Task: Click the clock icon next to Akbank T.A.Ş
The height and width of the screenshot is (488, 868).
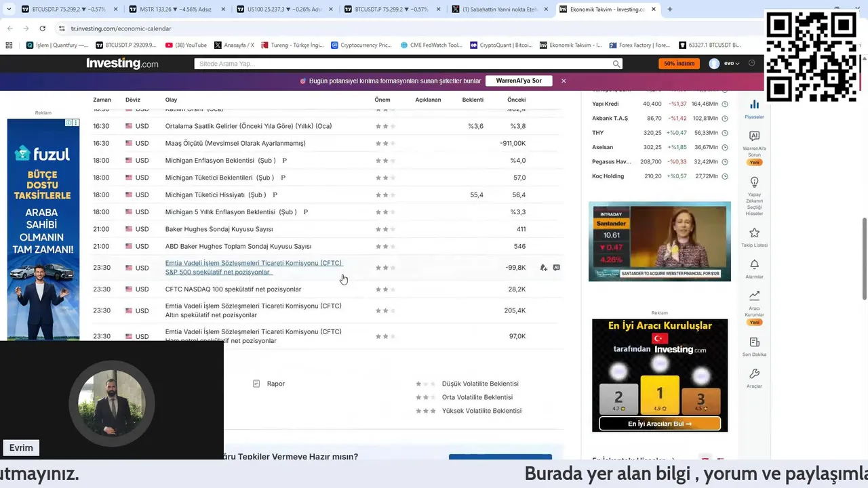Action: pos(725,119)
